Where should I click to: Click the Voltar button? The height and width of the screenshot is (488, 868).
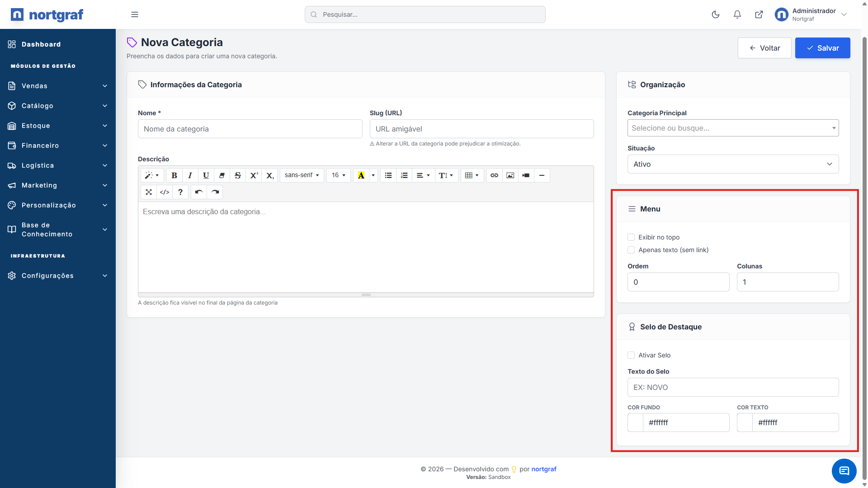click(x=764, y=48)
